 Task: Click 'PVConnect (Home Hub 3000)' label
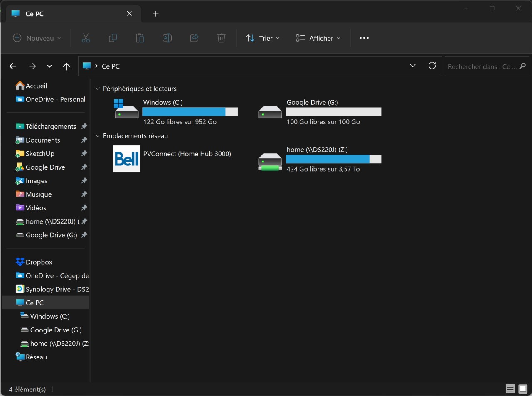(x=187, y=154)
